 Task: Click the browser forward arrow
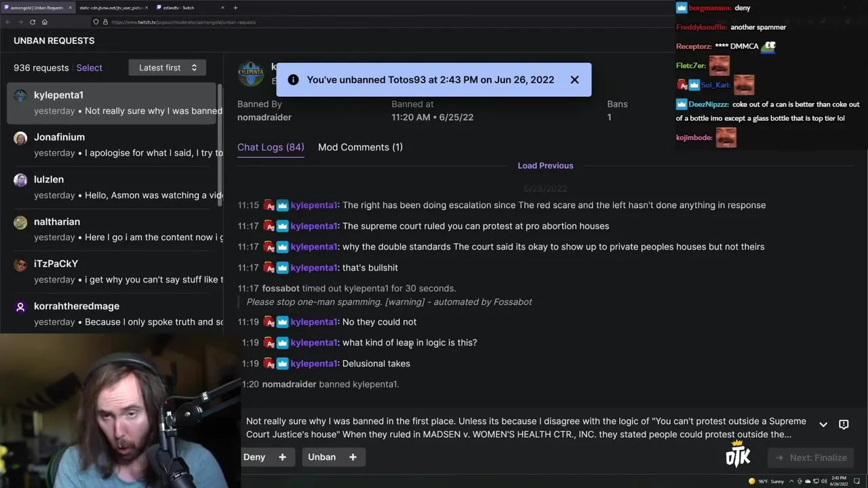[20, 22]
